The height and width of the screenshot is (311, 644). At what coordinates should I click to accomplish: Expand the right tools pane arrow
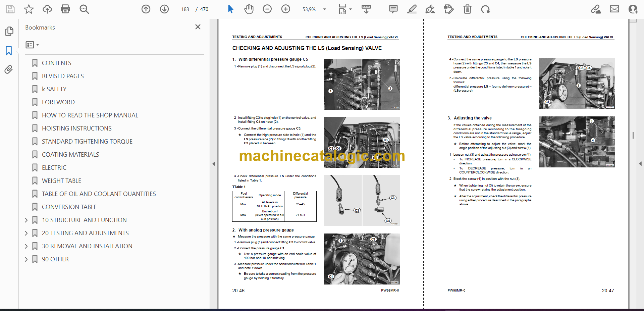[640, 164]
